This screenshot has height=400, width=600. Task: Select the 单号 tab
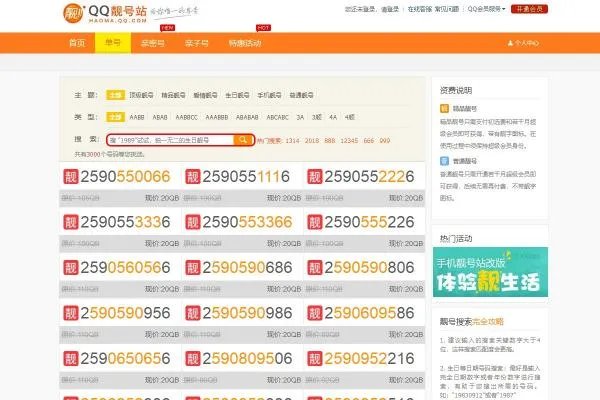tap(113, 43)
